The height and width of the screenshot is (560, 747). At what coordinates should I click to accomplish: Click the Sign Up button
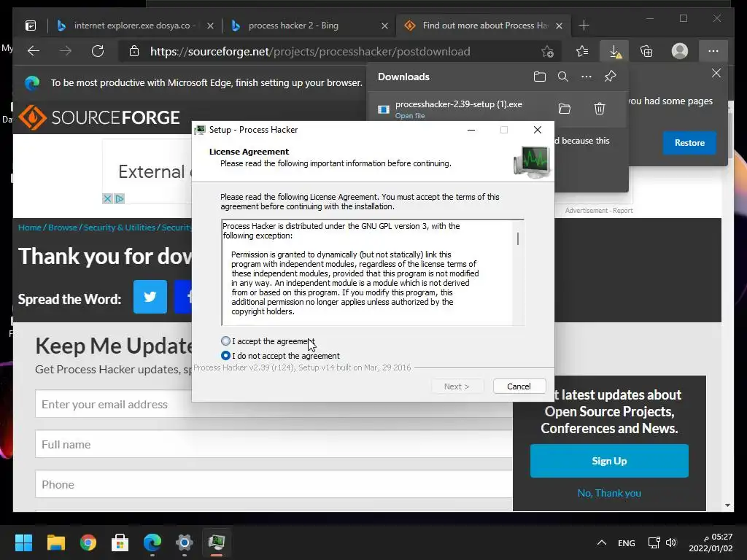[x=609, y=461]
